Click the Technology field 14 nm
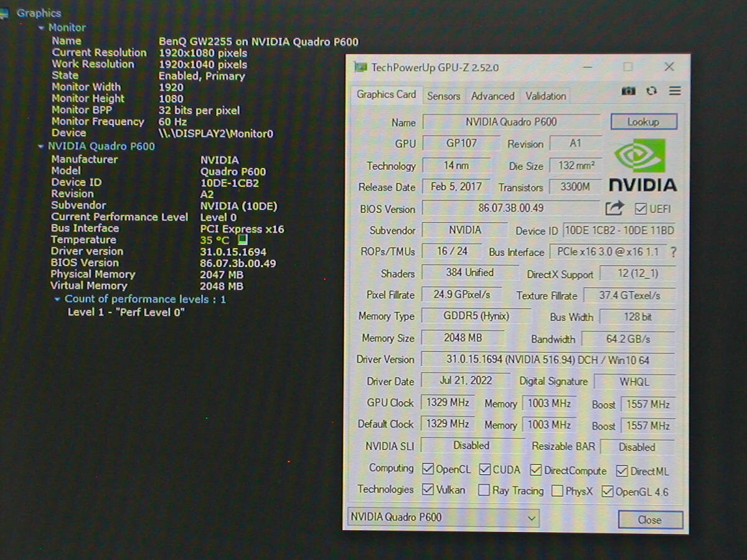Viewport: 747px width, 560px height. click(x=456, y=166)
